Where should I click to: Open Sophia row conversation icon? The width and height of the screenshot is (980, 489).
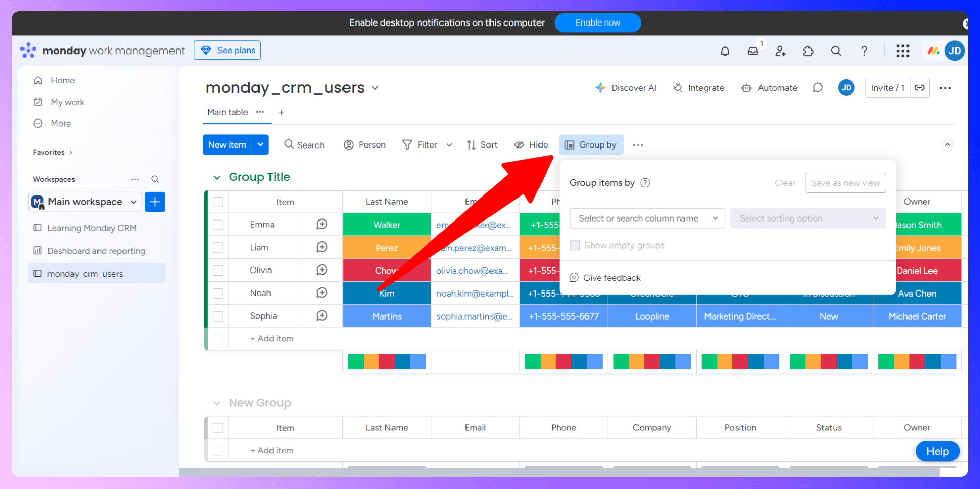(322, 316)
